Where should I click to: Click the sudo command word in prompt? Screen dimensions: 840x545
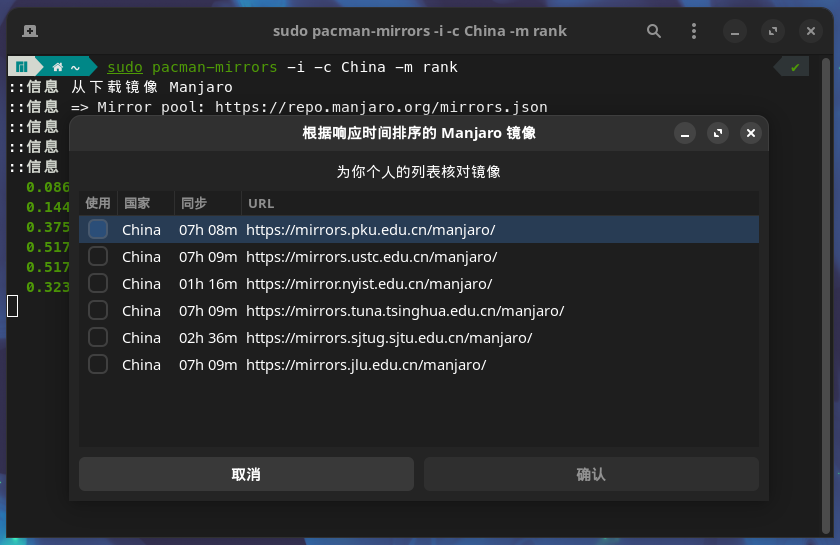click(x=125, y=67)
